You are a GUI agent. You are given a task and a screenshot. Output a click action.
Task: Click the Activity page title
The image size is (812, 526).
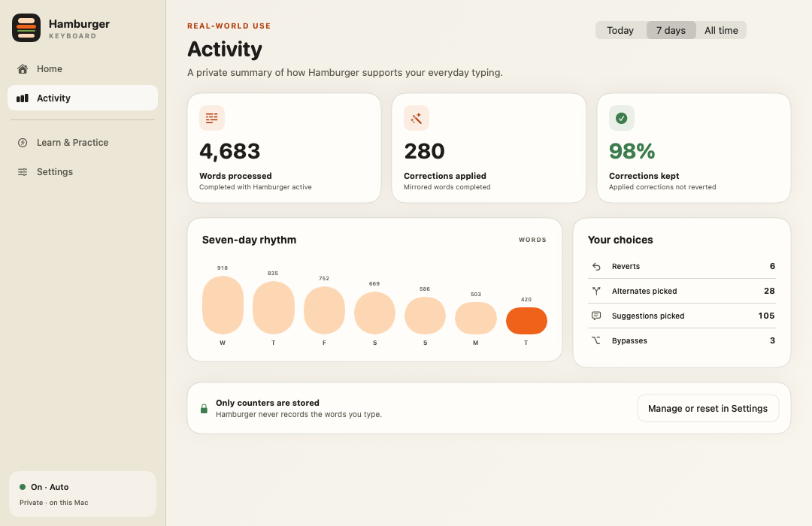(x=225, y=49)
